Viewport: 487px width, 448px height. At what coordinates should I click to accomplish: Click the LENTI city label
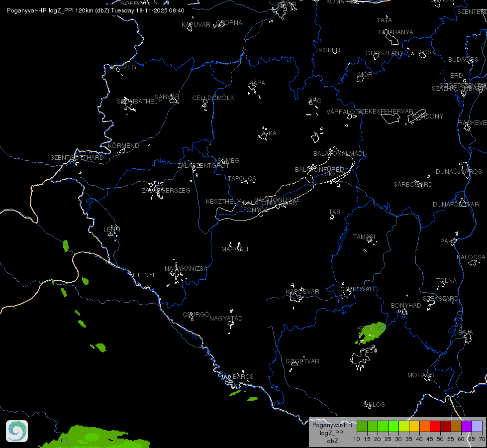(x=112, y=229)
